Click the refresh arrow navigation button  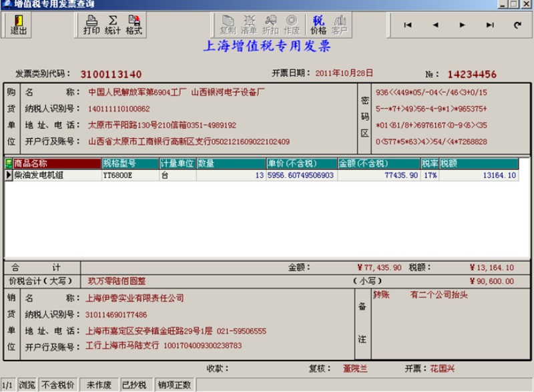(517, 25)
